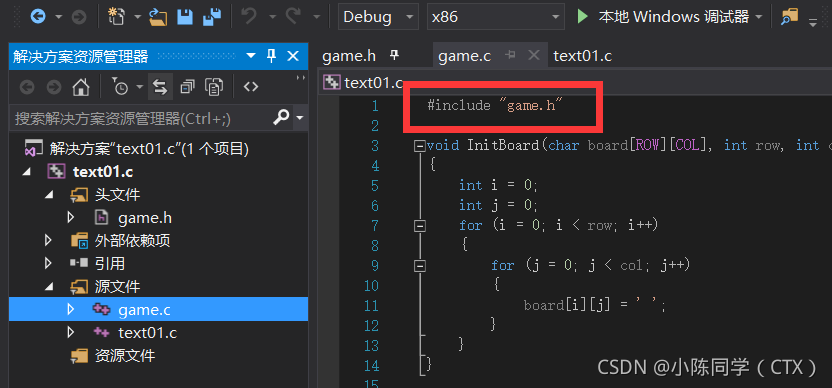
Task: Collapse the 头文件 folder
Action: 49,195
